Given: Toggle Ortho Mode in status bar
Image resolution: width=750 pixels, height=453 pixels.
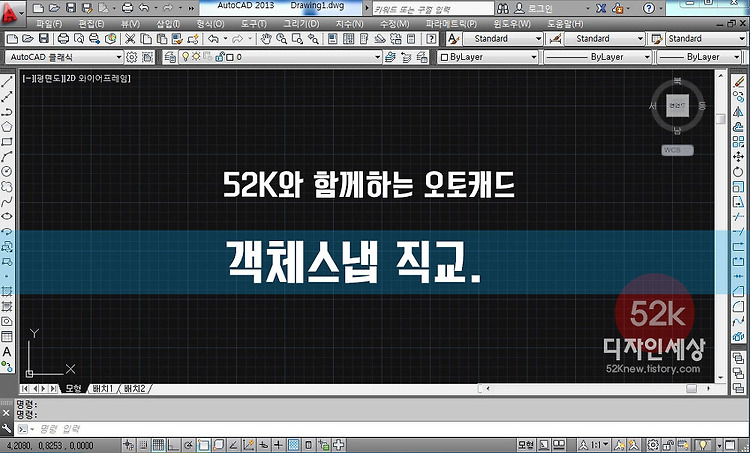Looking at the screenshot, I should pyautogui.click(x=173, y=445).
